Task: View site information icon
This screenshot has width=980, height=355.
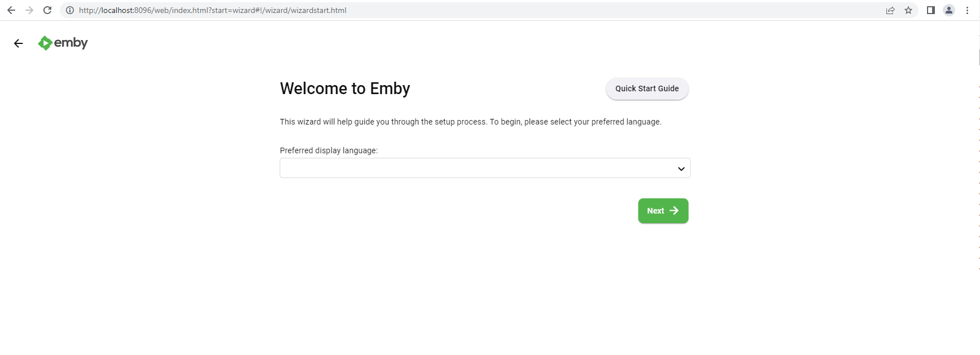Action: (x=70, y=10)
